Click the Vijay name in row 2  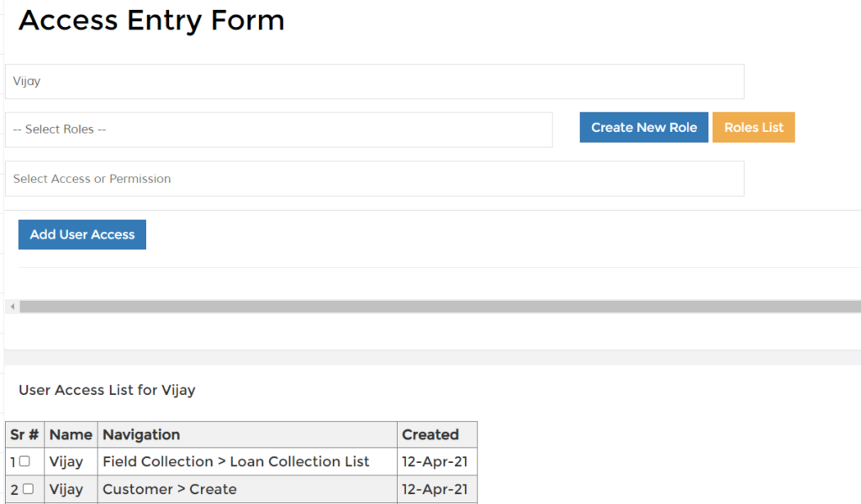pyautogui.click(x=66, y=489)
